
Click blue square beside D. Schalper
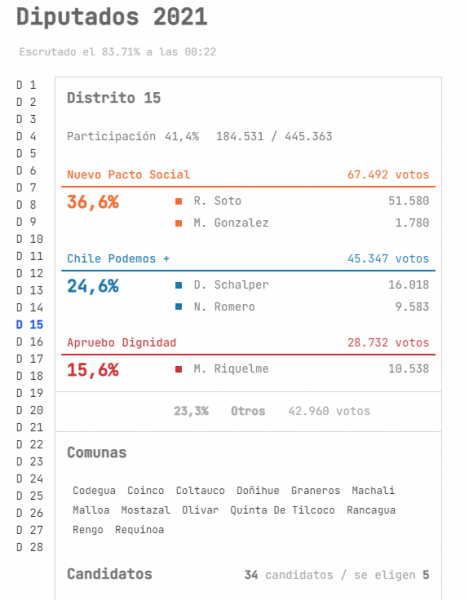click(x=179, y=285)
